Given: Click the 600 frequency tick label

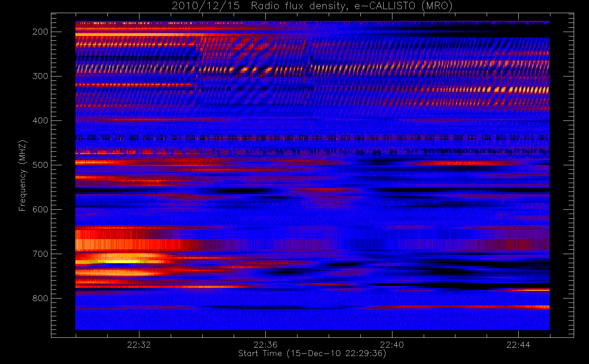Looking at the screenshot, I should [40, 210].
